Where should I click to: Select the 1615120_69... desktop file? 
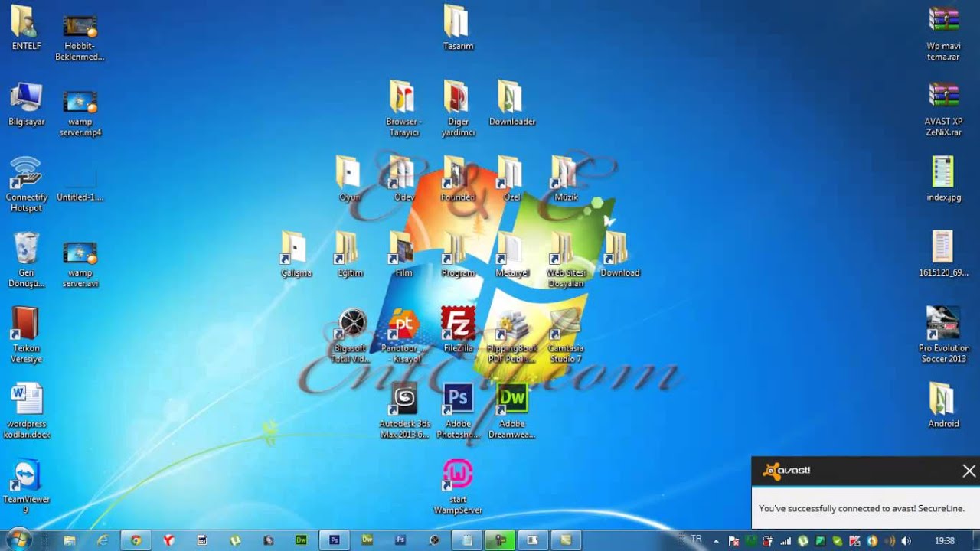click(x=943, y=255)
